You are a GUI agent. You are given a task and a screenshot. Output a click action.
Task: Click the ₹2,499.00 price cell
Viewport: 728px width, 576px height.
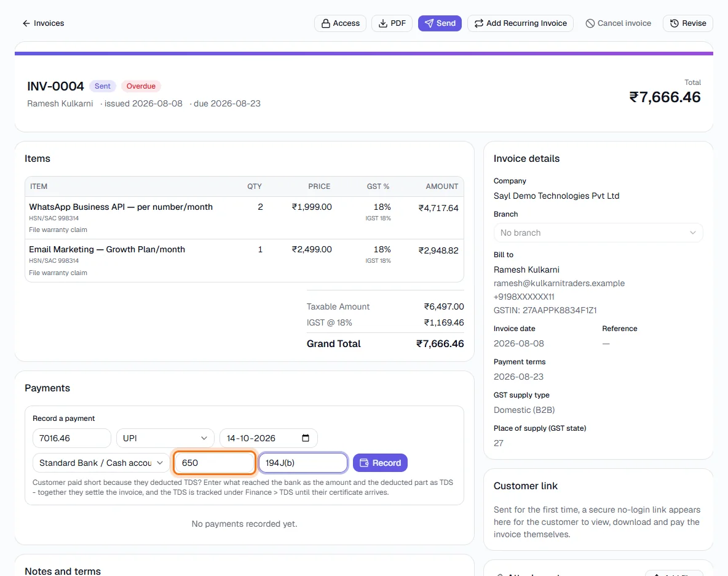tap(312, 249)
